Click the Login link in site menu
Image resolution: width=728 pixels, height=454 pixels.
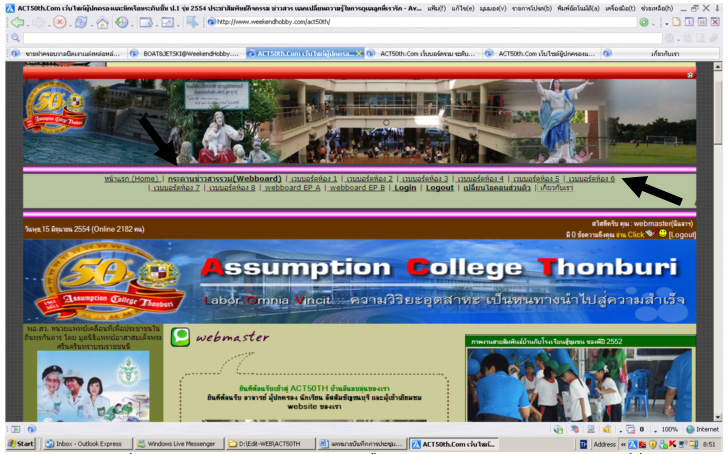tap(405, 188)
